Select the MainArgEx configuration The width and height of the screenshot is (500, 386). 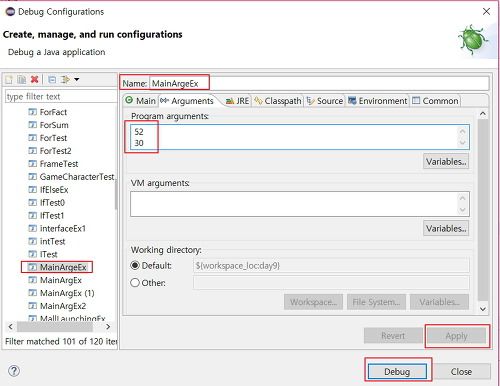(x=61, y=280)
